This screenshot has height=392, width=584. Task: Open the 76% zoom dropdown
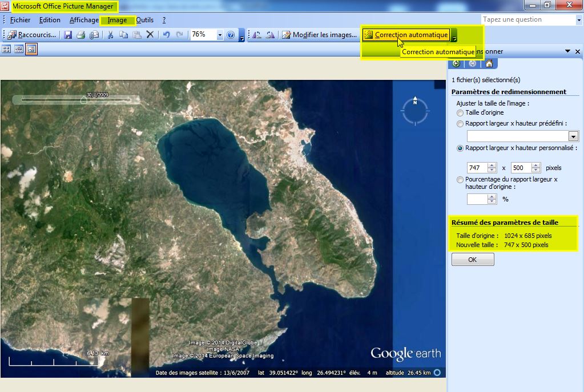(x=220, y=35)
